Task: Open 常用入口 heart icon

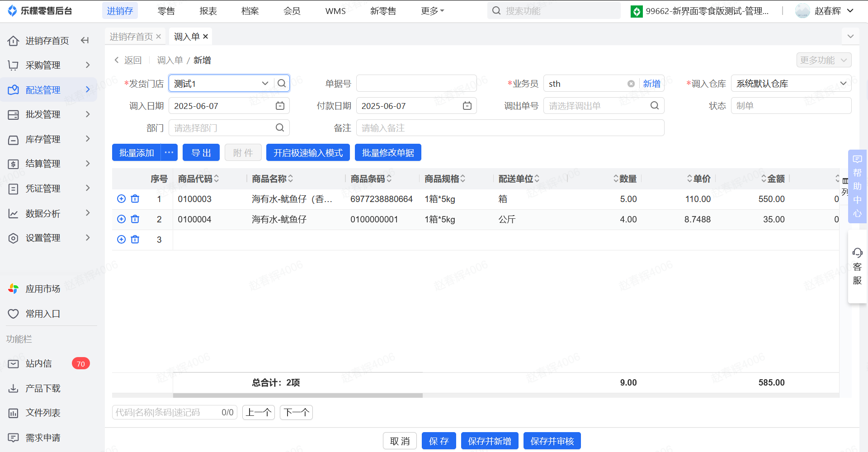Action: [x=13, y=314]
